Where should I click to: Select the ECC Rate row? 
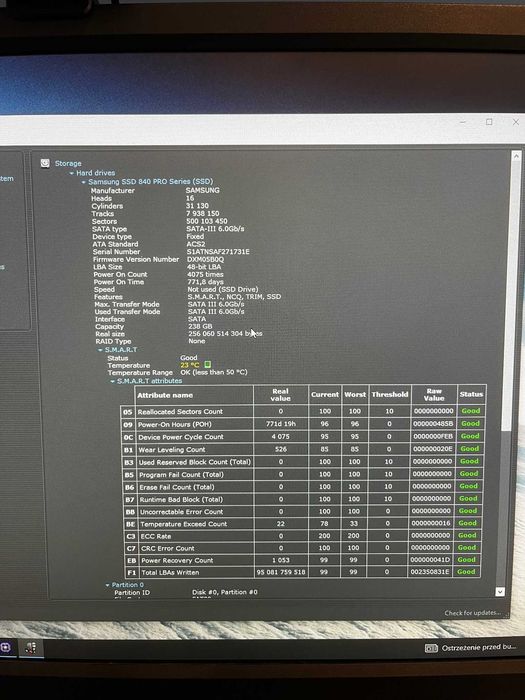point(302,535)
